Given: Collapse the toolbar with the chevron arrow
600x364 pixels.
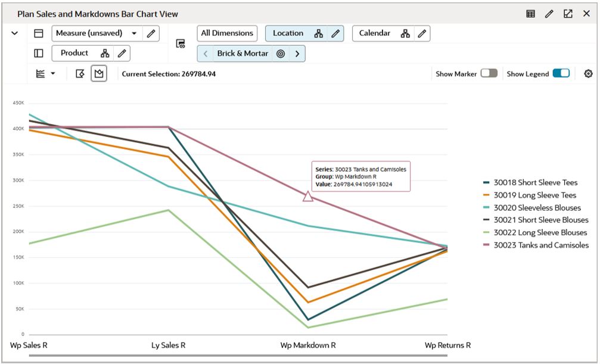Looking at the screenshot, I should tap(15, 33).
